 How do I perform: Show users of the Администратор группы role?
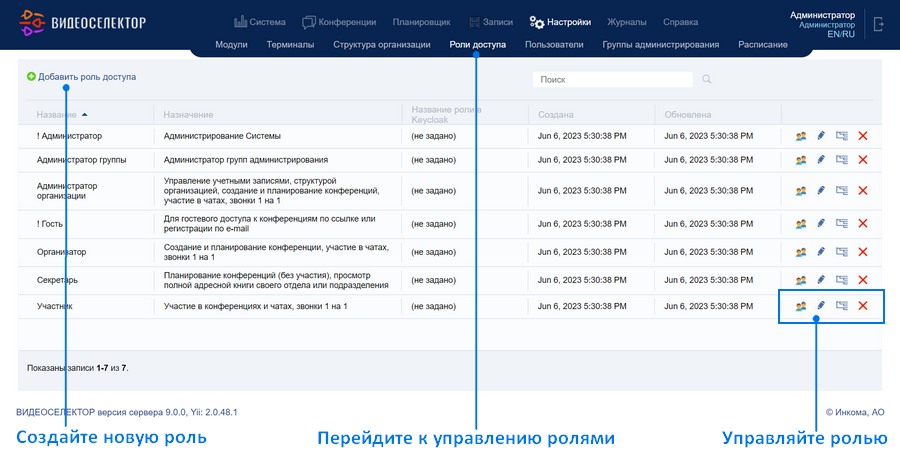[x=801, y=160]
